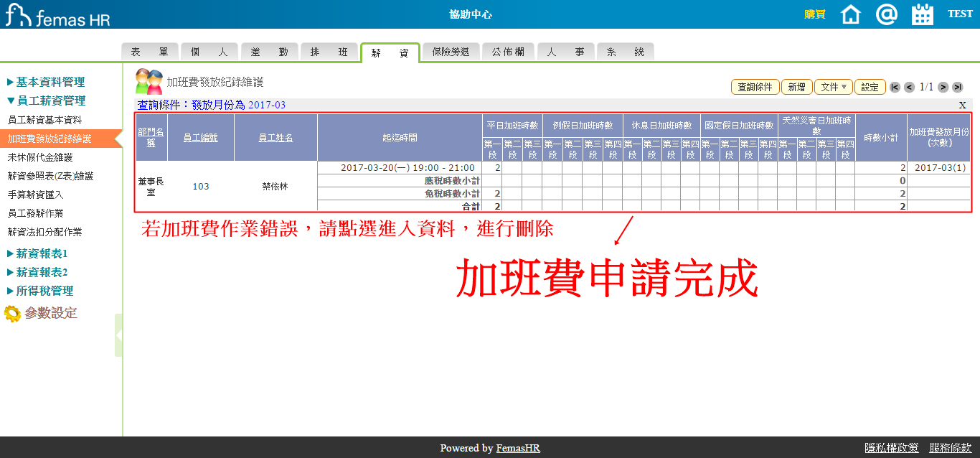The image size is (980, 458).
Task: Open 加班費發放紀錄維護 in sidebar
Action: coord(50,139)
